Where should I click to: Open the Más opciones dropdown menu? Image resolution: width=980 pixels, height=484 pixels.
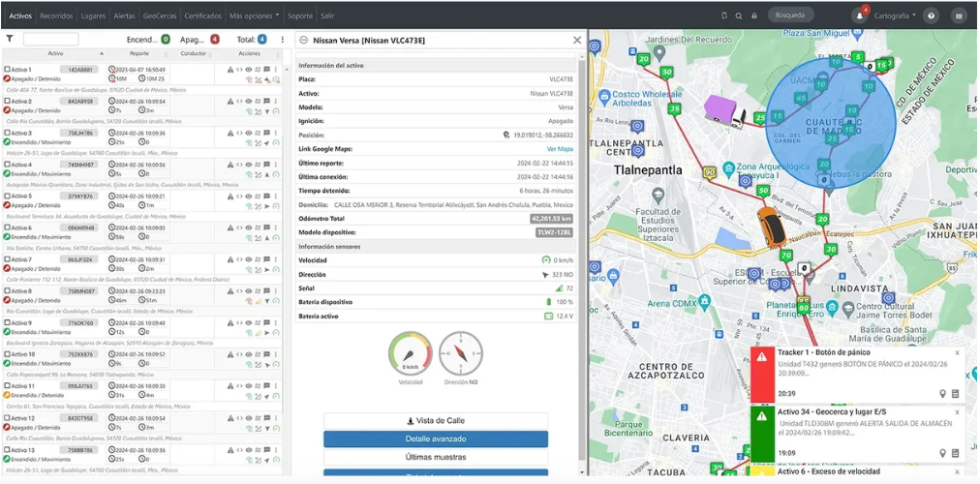255,15
